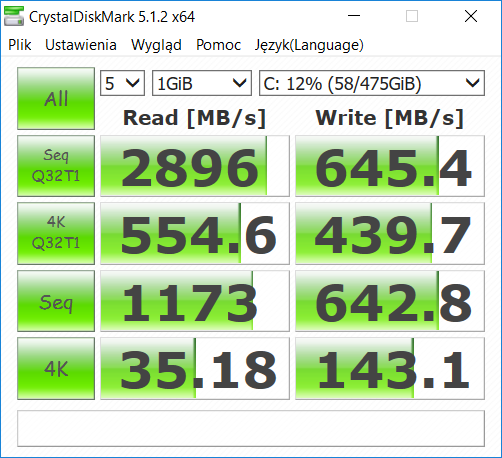Open the Pomoc menu

[218, 45]
